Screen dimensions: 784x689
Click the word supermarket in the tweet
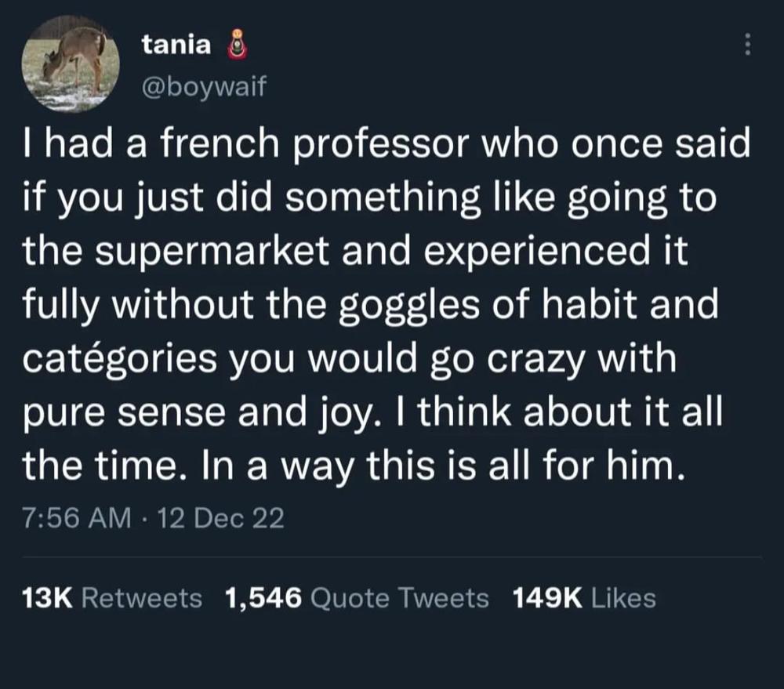pyautogui.click(x=212, y=252)
